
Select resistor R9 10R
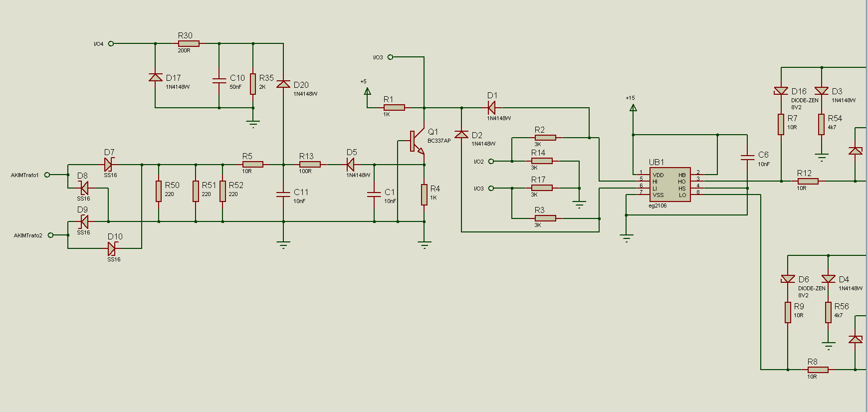pyautogui.click(x=788, y=312)
